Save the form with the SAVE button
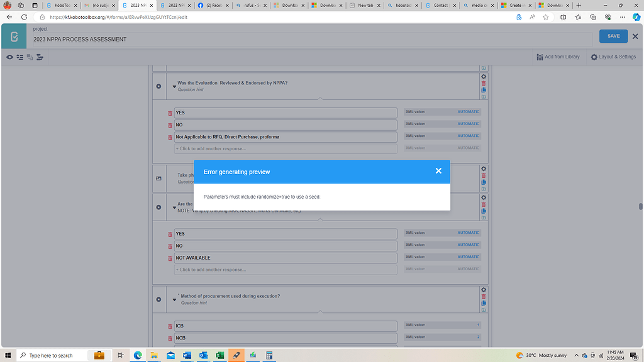644x362 pixels. [x=613, y=36]
